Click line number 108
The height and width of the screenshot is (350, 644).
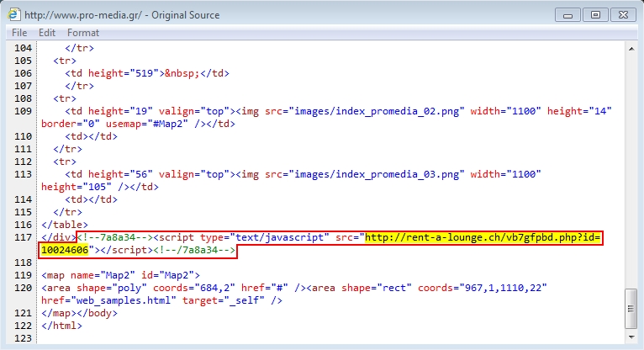point(23,98)
